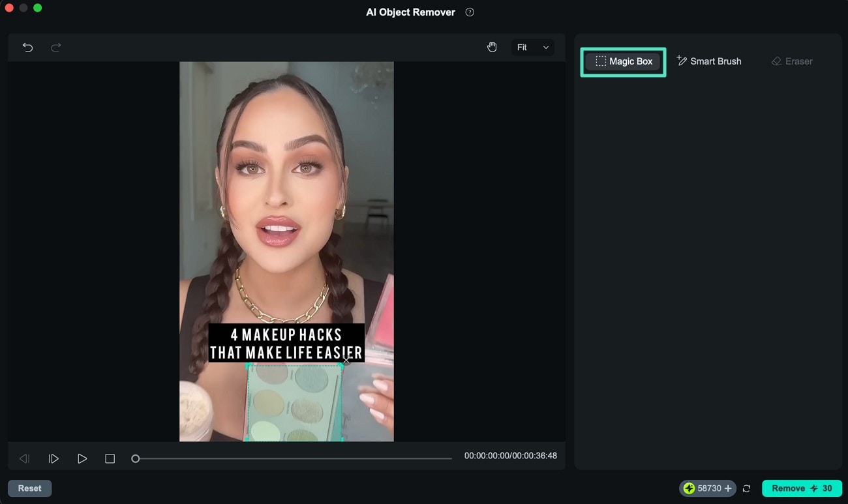Delete the magic box selection with X
The image size is (848, 504).
[346, 361]
